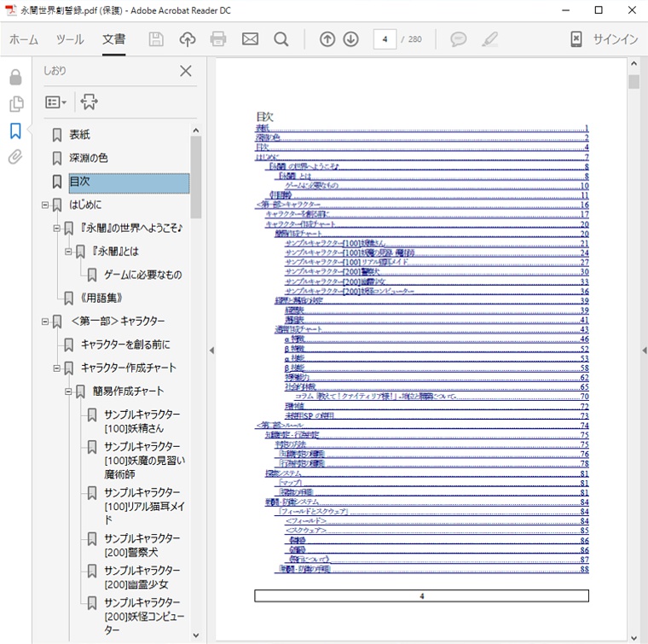
Task: Open the search magnifier tool
Action: click(x=281, y=39)
